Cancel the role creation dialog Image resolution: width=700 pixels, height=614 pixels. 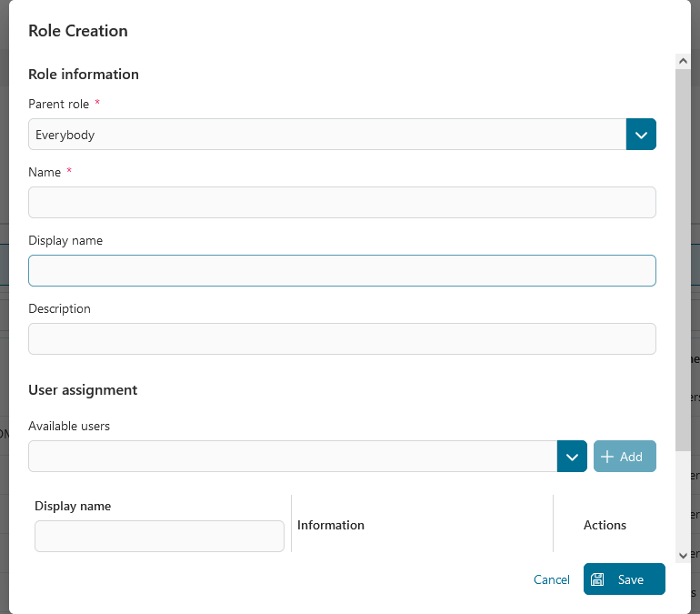[x=551, y=579]
